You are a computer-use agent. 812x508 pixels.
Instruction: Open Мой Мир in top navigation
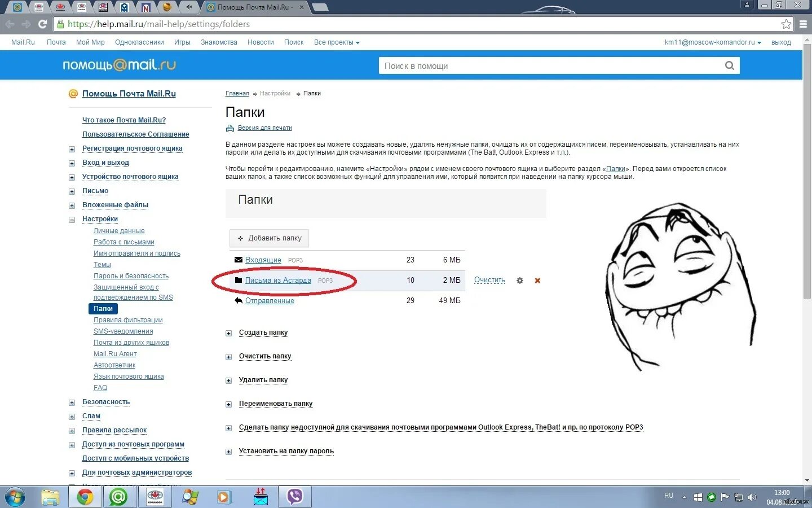pos(90,42)
